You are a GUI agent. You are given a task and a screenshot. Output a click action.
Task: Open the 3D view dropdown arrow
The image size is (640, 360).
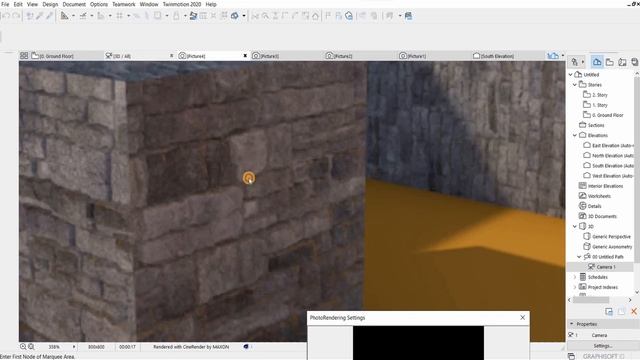tap(244, 16)
